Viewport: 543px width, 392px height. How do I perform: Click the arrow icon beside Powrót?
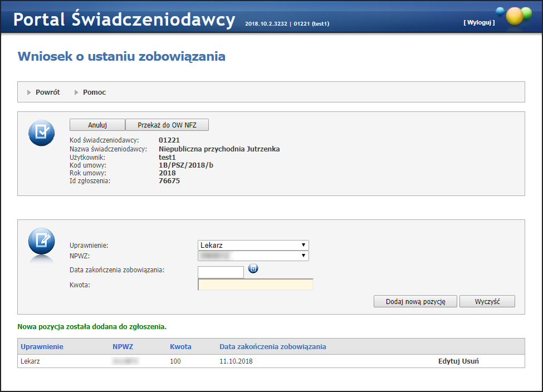(x=29, y=92)
